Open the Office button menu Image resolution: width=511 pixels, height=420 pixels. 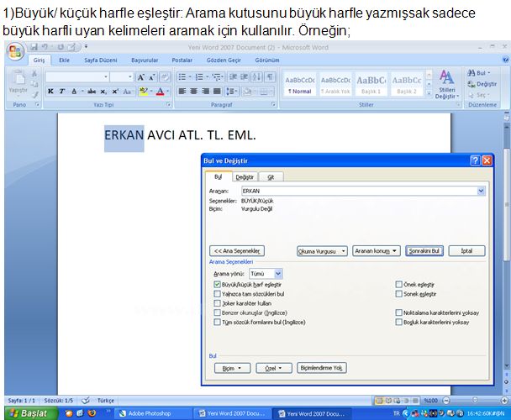[x=15, y=51]
